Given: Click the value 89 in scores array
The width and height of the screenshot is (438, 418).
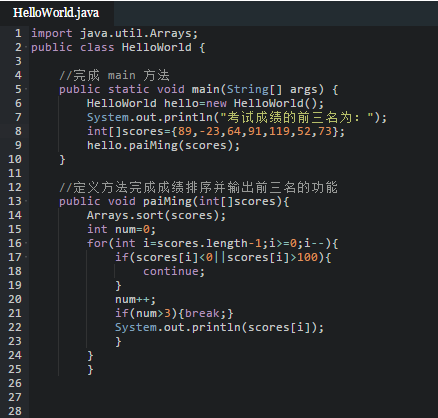Looking at the screenshot, I should [185, 131].
